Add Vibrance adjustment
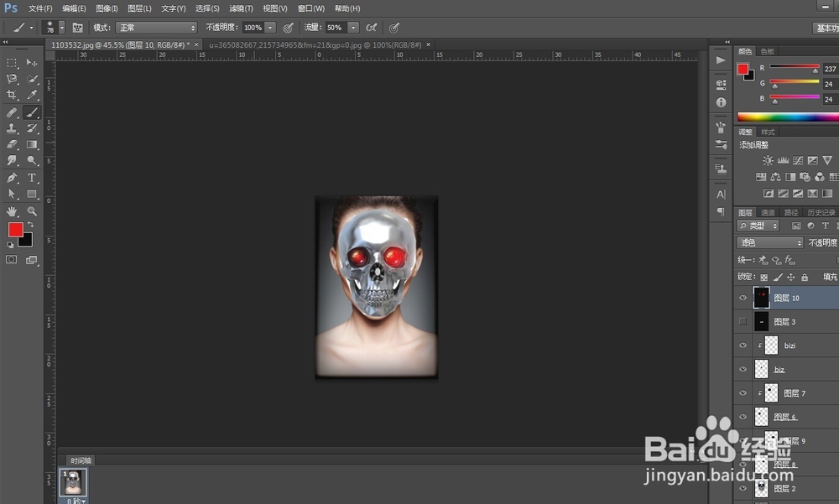Viewport: 839px width, 504px height. pos(827,160)
